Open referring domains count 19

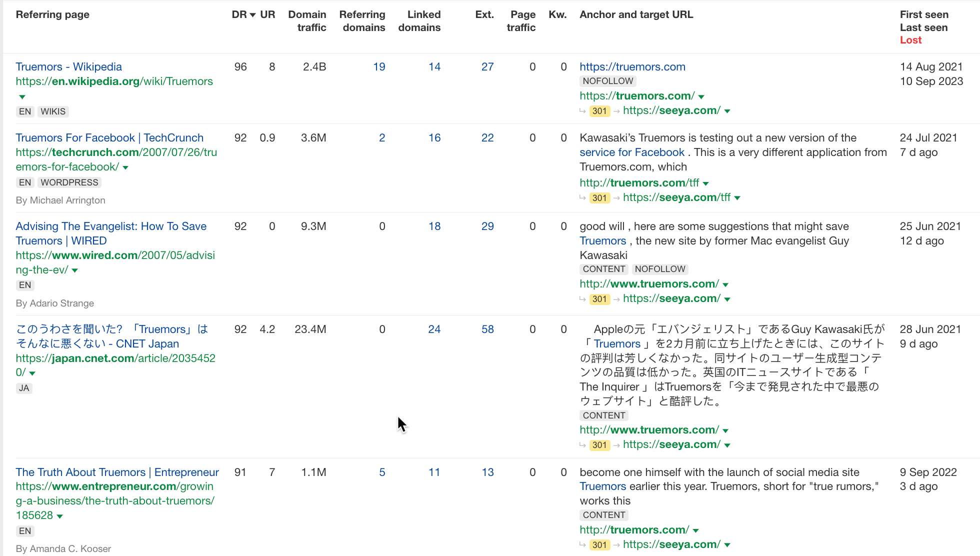379,66
